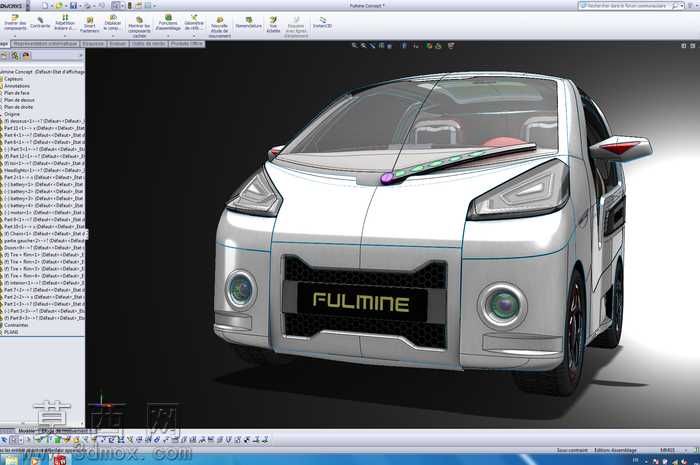700x465 pixels.
Task: Switch to the Produits Office tab
Action: [x=187, y=44]
